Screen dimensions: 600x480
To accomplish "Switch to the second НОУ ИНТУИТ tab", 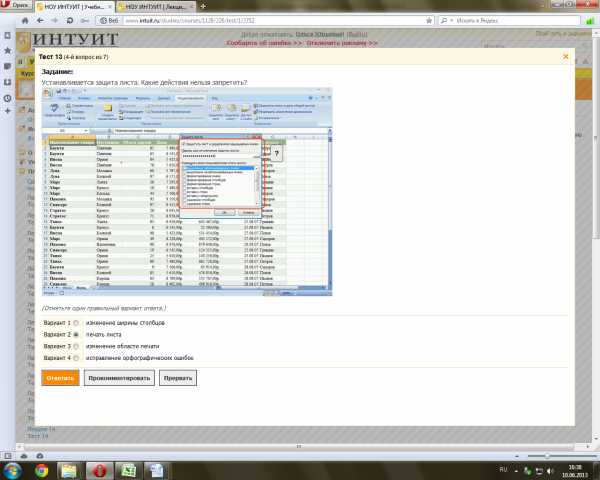I will click(156, 7).
